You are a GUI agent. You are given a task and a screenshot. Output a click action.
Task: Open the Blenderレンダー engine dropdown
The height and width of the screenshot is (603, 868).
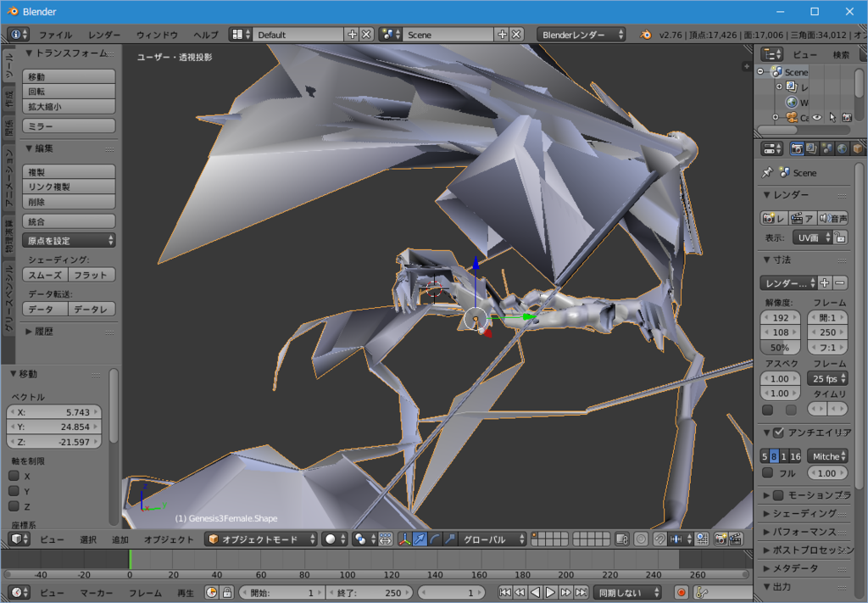pos(581,35)
